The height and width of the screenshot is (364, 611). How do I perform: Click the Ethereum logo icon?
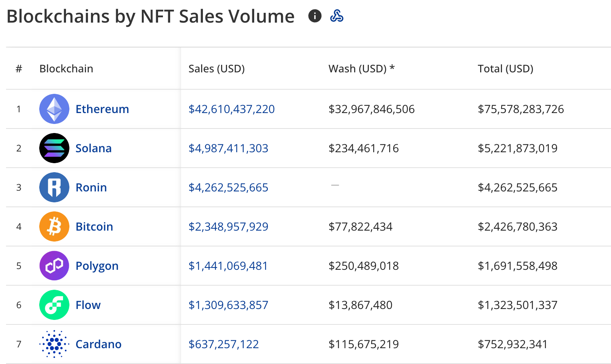coord(54,109)
